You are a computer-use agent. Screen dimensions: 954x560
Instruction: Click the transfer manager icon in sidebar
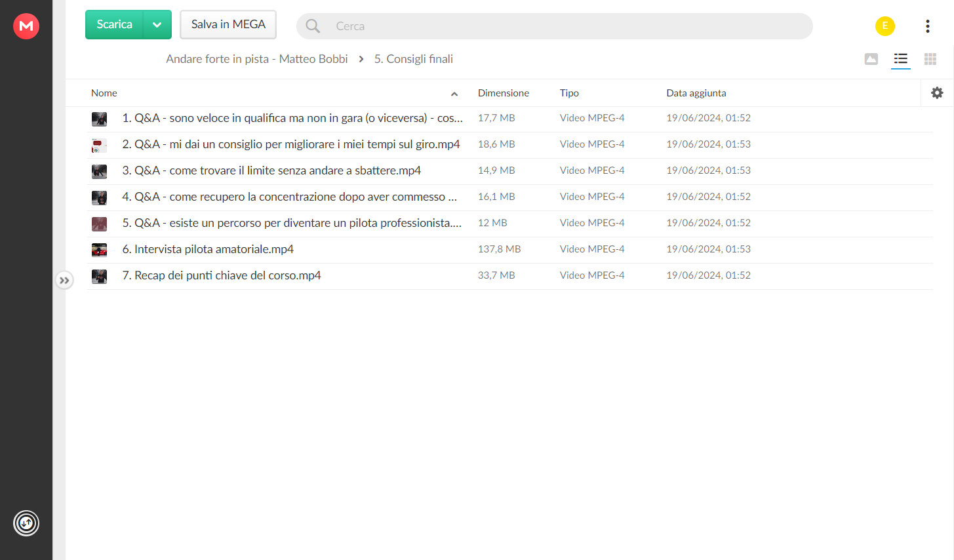point(26,523)
